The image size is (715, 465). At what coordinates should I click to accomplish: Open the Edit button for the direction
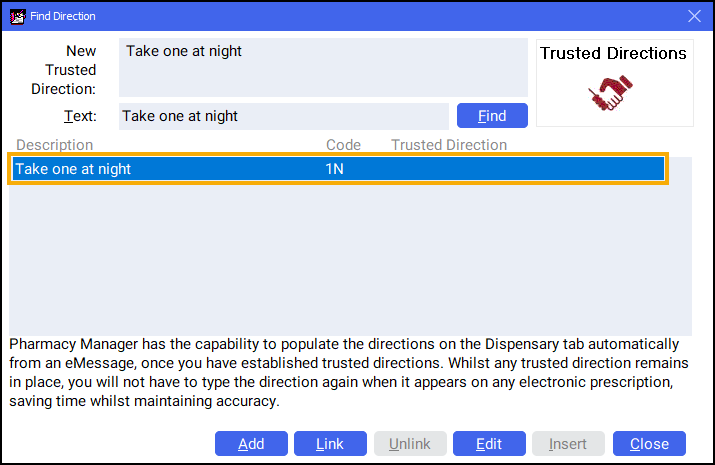488,444
